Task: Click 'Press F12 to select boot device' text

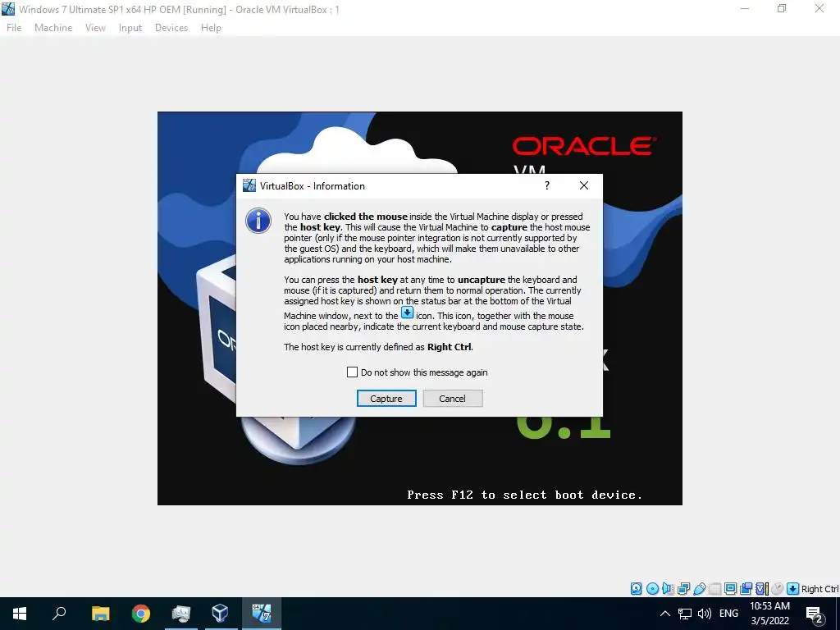Action: click(524, 495)
